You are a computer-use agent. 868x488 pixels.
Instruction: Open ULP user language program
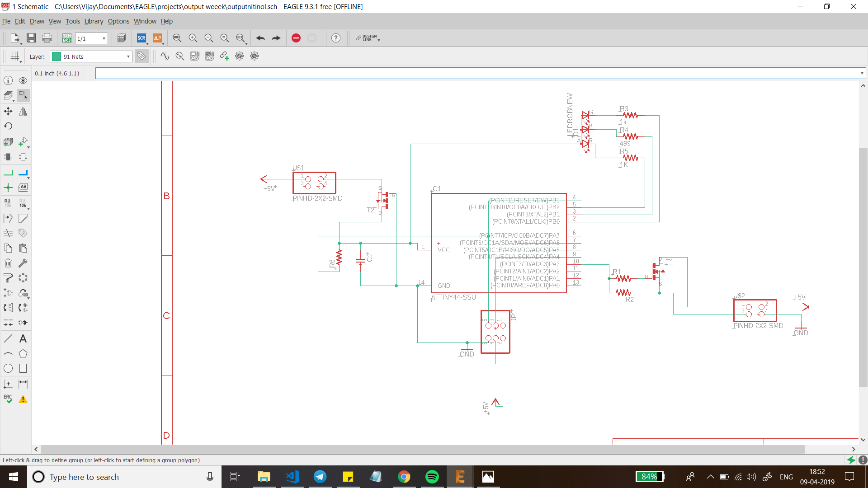(157, 38)
